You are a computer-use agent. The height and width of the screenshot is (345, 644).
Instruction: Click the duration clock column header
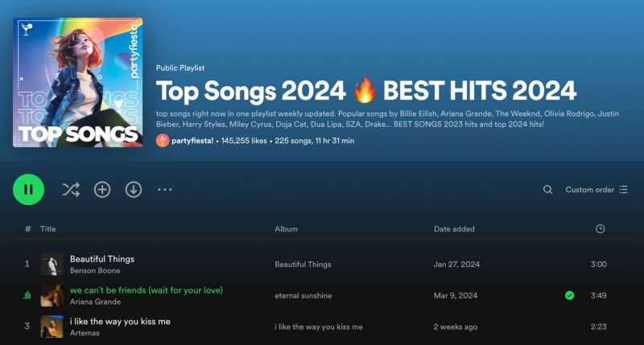[600, 229]
